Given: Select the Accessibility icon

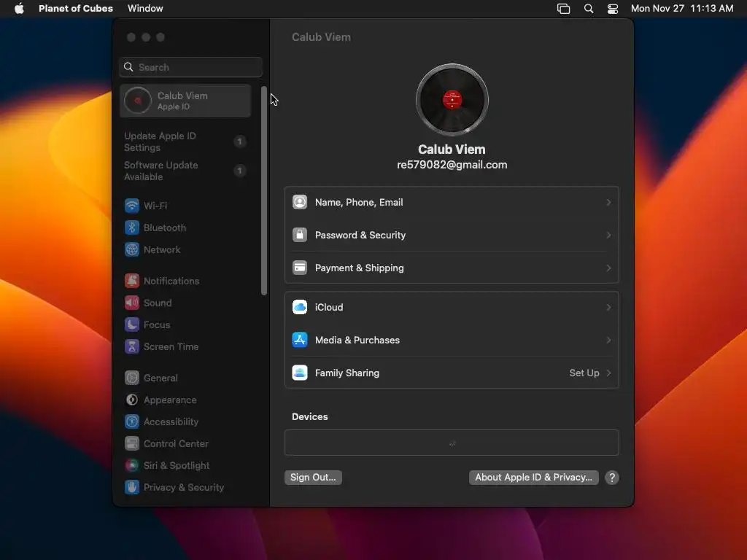Looking at the screenshot, I should coord(132,422).
